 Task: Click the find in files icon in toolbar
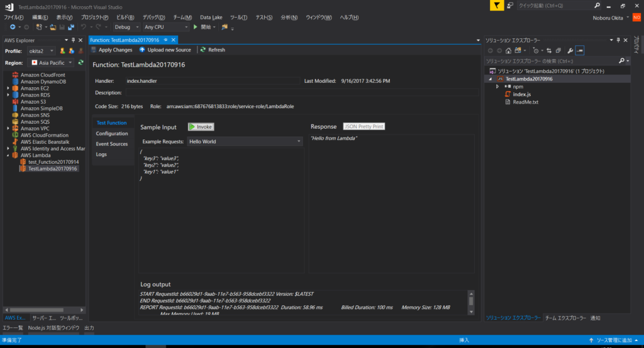225,27
